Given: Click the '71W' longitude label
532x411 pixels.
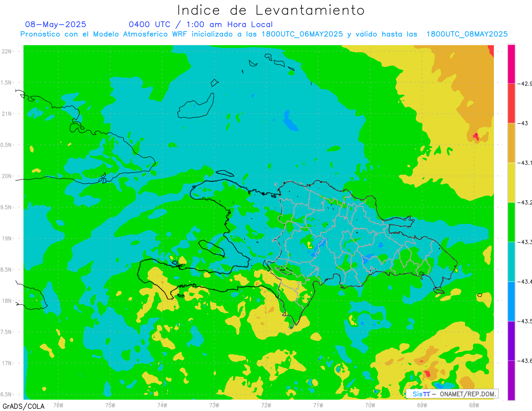Looking at the screenshot, I should pos(318,405).
